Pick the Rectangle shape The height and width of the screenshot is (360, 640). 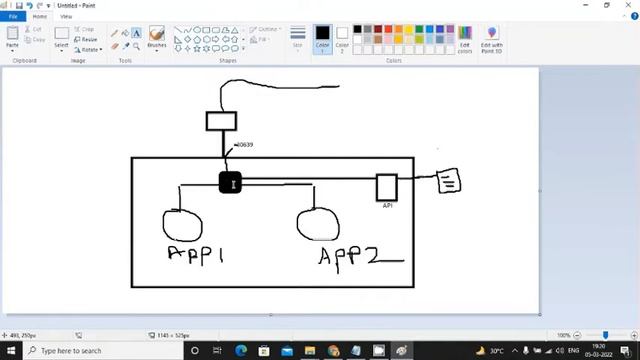pos(206,30)
